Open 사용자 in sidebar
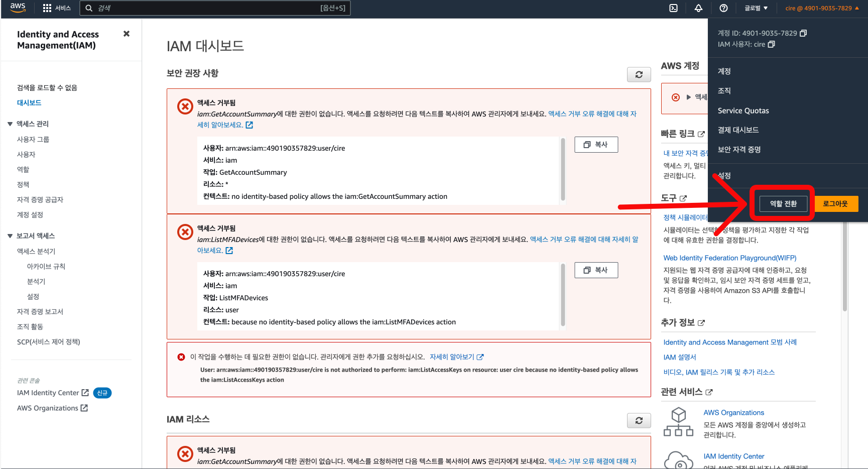This screenshot has width=868, height=469. pyautogui.click(x=26, y=154)
